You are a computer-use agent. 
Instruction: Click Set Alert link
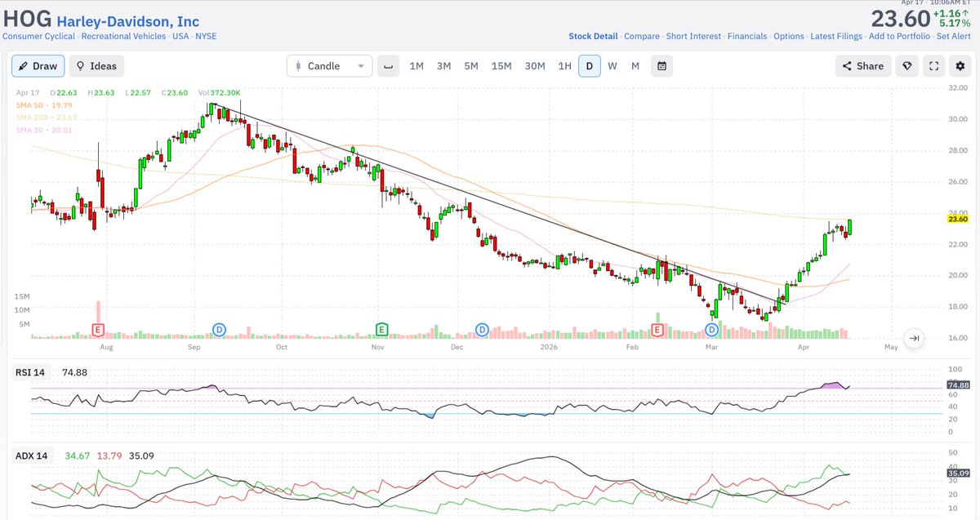[954, 37]
